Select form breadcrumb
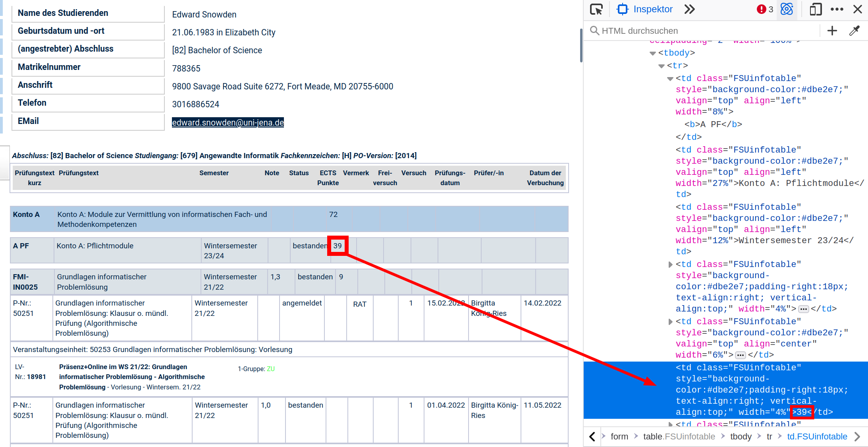 tap(619, 437)
